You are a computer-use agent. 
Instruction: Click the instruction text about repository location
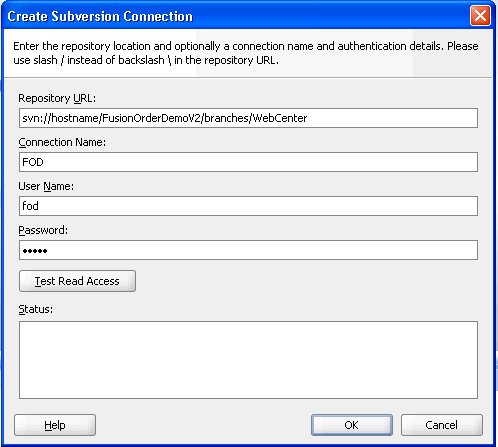click(x=246, y=53)
